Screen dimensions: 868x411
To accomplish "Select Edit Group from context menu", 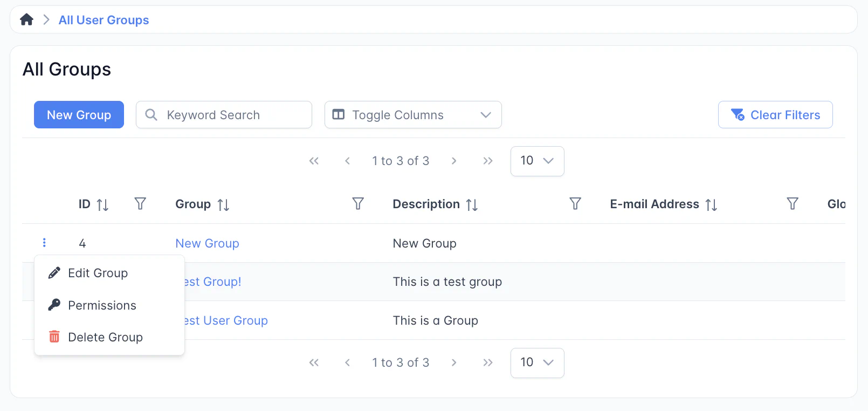I will [98, 273].
